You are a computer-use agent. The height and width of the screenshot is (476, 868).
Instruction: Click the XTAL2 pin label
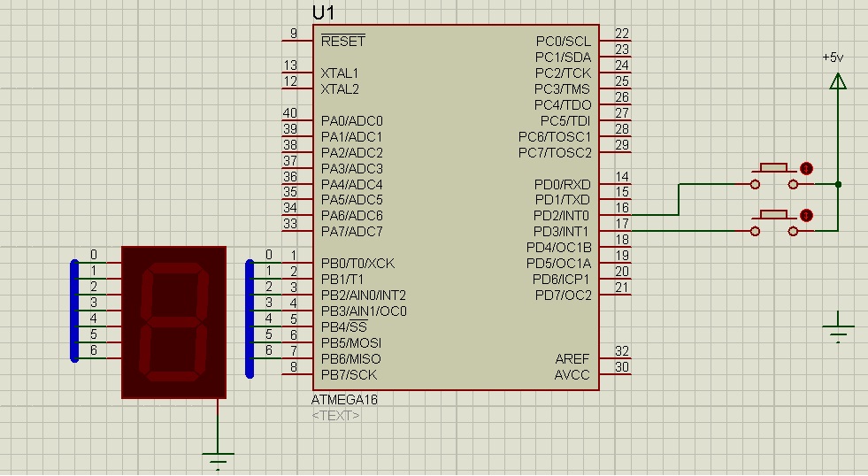click(340, 89)
